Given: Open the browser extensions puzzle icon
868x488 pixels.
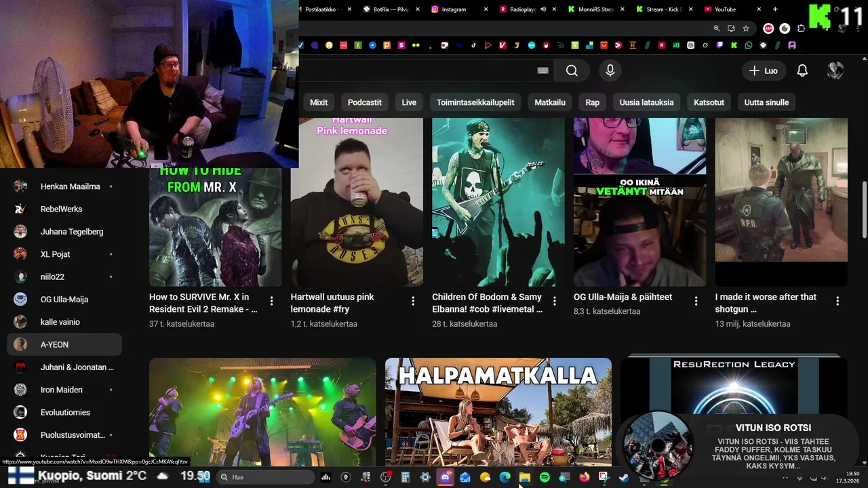Looking at the screenshot, I should click(x=801, y=28).
